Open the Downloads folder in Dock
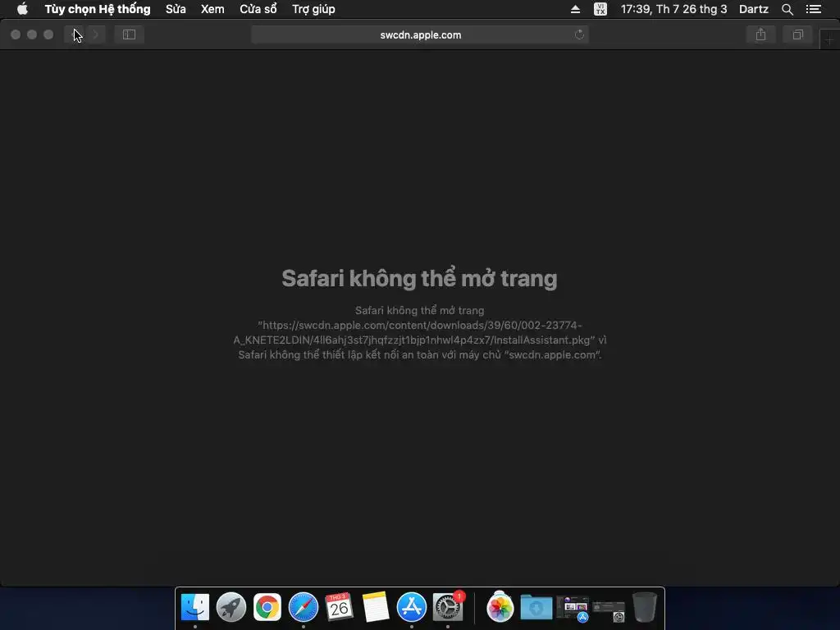 coord(536,608)
